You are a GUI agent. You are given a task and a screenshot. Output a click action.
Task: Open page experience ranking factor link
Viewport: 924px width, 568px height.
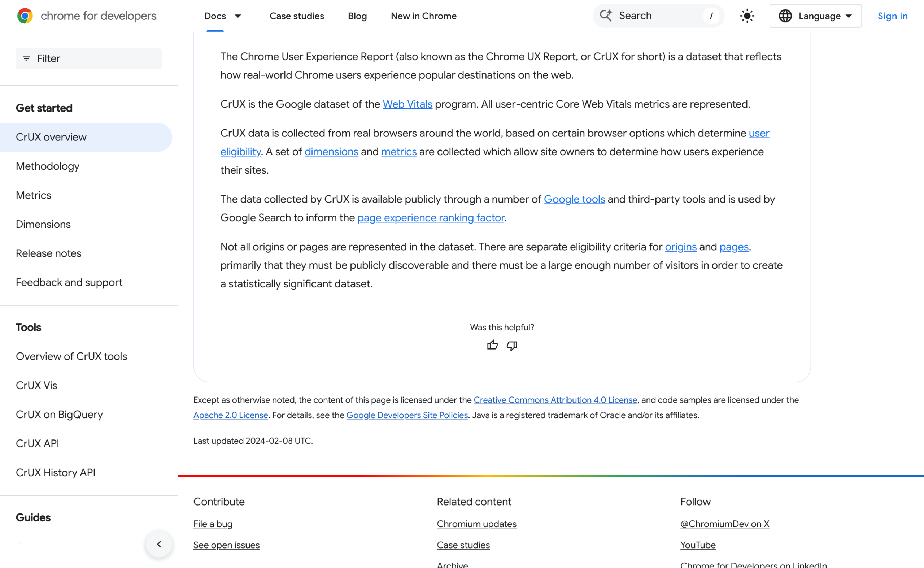[431, 217]
